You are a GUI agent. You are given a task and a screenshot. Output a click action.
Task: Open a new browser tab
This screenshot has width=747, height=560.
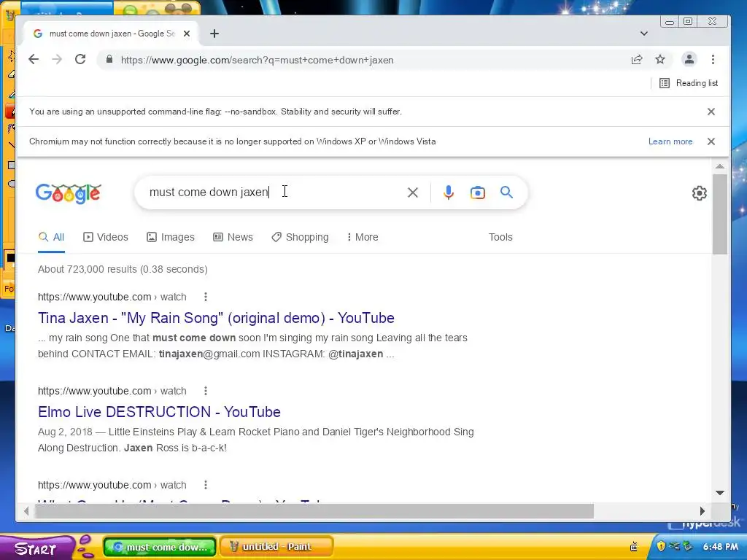[214, 34]
